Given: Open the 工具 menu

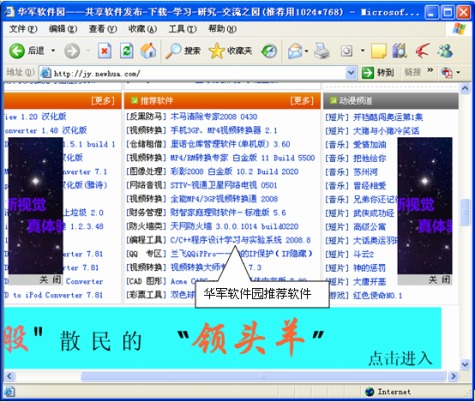Looking at the screenshot, I should 182,29.
